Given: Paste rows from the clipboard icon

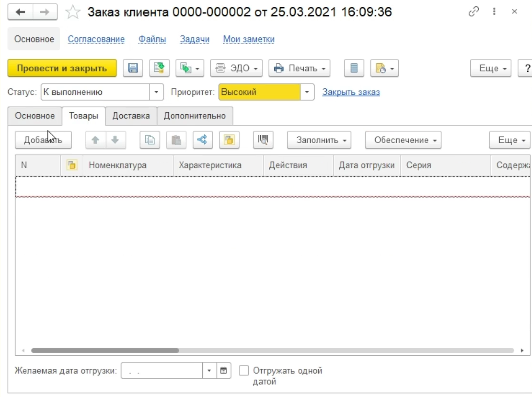Looking at the screenshot, I should coord(176,140).
